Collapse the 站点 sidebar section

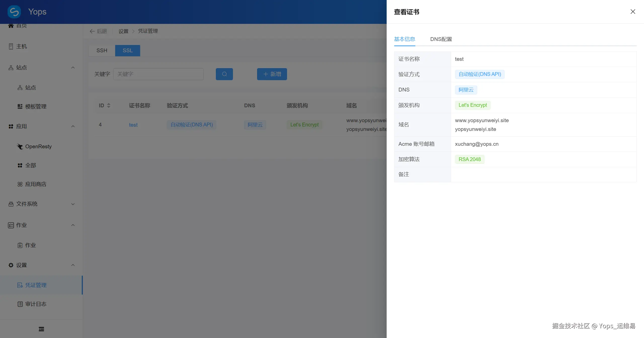[x=73, y=68]
